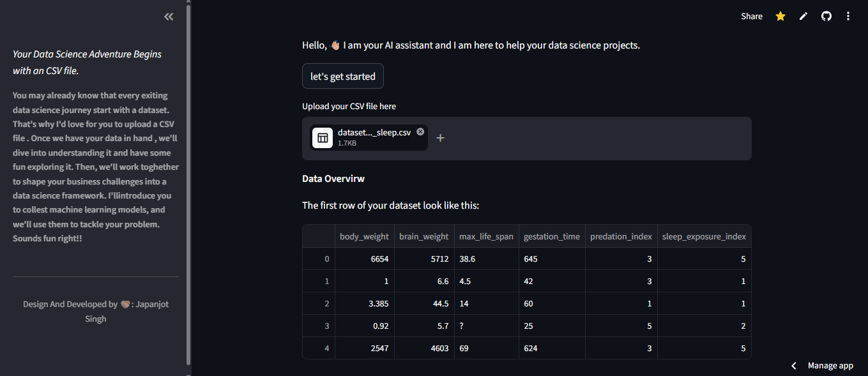Select the brain_weight column header
This screenshot has height=376, width=868.
click(x=424, y=236)
